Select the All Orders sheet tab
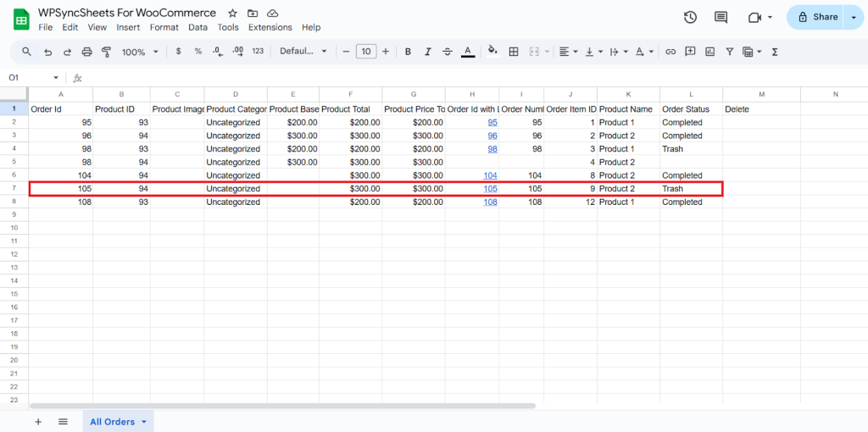868x432 pixels. point(119,422)
